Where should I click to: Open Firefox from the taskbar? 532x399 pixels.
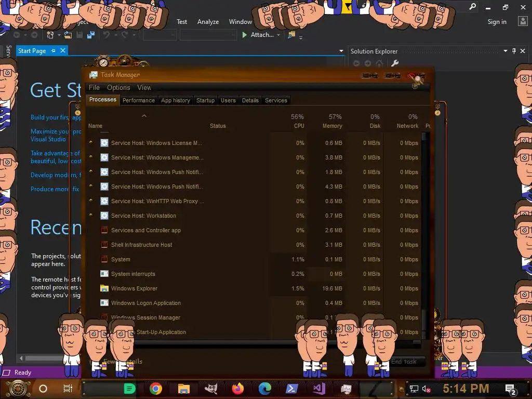coord(238,389)
